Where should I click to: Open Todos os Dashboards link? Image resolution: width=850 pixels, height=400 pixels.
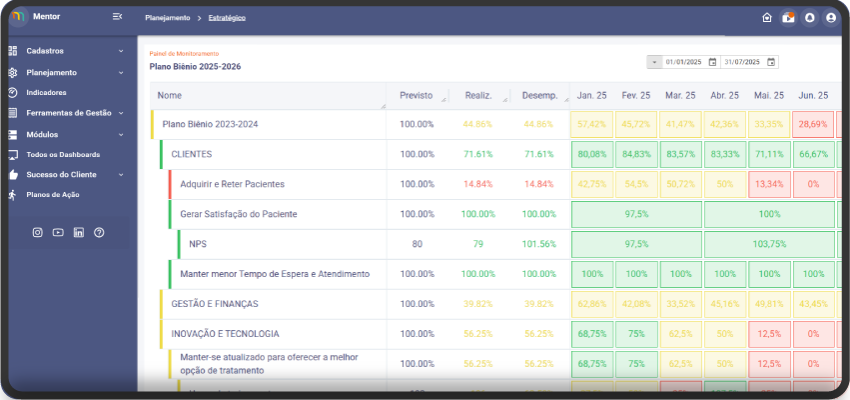(x=63, y=154)
